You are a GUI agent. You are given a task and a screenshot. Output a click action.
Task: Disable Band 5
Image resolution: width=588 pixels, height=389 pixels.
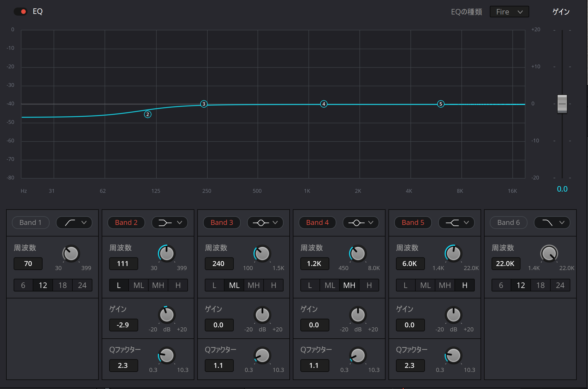pos(413,223)
